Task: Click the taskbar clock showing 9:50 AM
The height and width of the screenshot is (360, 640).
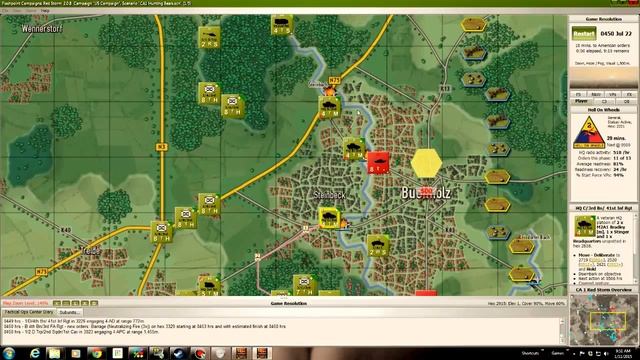Action: click(x=624, y=353)
